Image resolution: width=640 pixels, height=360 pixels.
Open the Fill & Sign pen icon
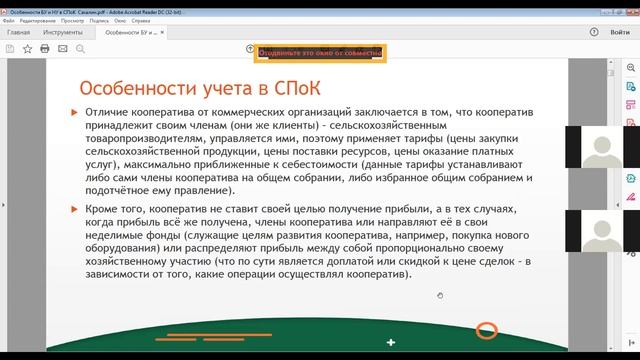(x=631, y=197)
